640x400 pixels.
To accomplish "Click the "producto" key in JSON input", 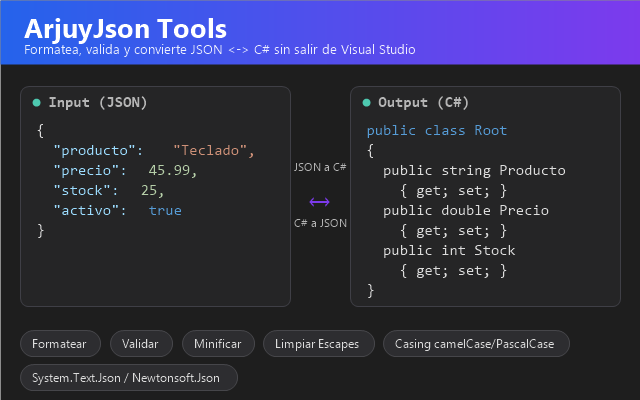I will pos(95,151).
